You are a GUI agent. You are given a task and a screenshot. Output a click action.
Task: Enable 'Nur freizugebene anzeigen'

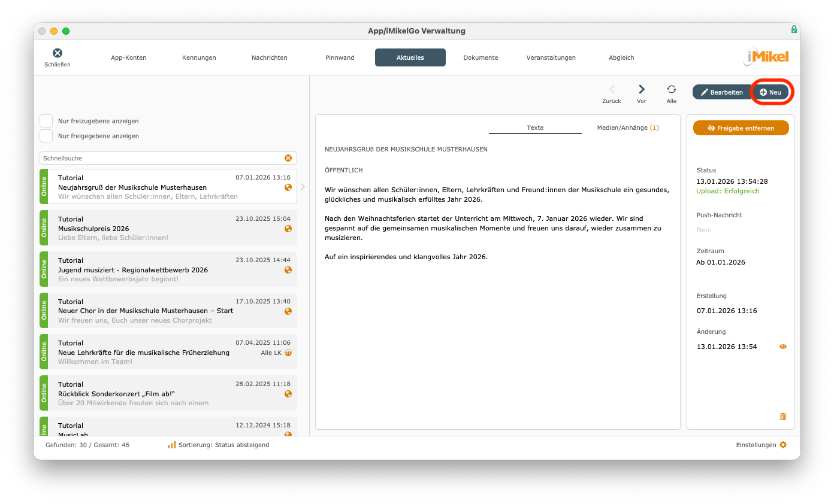[46, 120]
